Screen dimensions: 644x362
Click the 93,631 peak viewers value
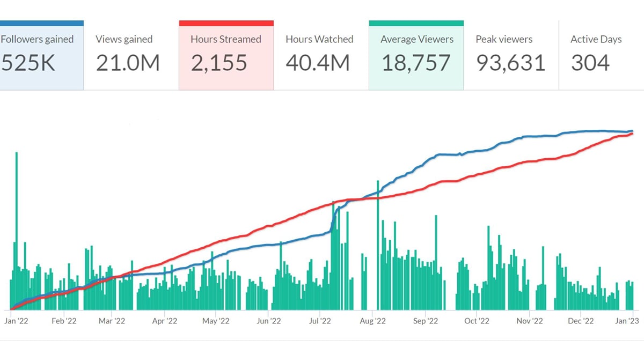coord(511,64)
